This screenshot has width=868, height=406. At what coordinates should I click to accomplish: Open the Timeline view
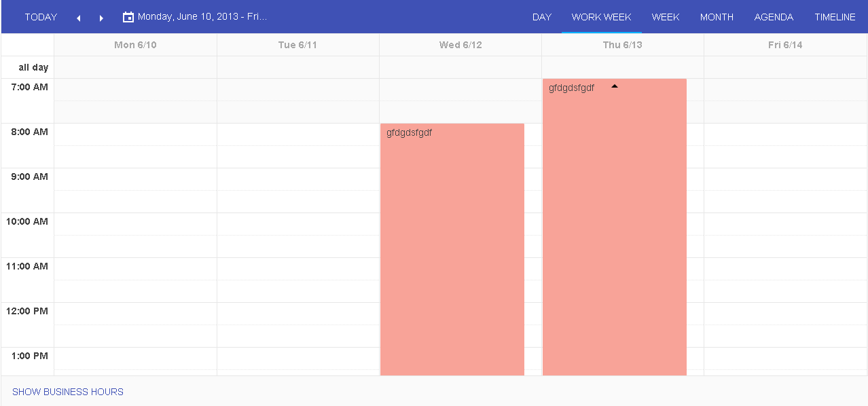coord(835,17)
